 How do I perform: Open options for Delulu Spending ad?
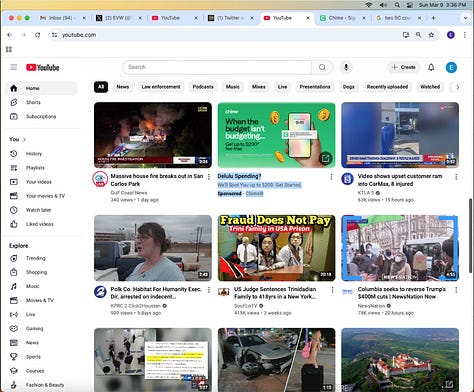click(x=331, y=177)
